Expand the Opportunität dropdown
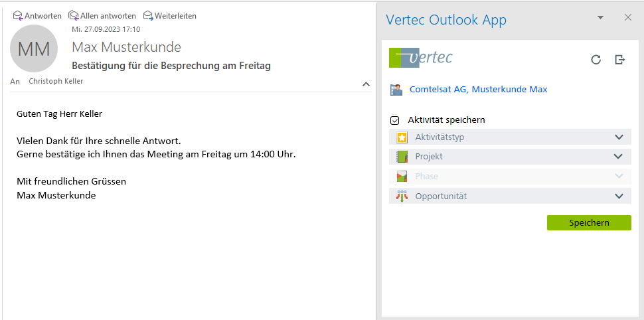The width and height of the screenshot is (644, 320). (619, 196)
